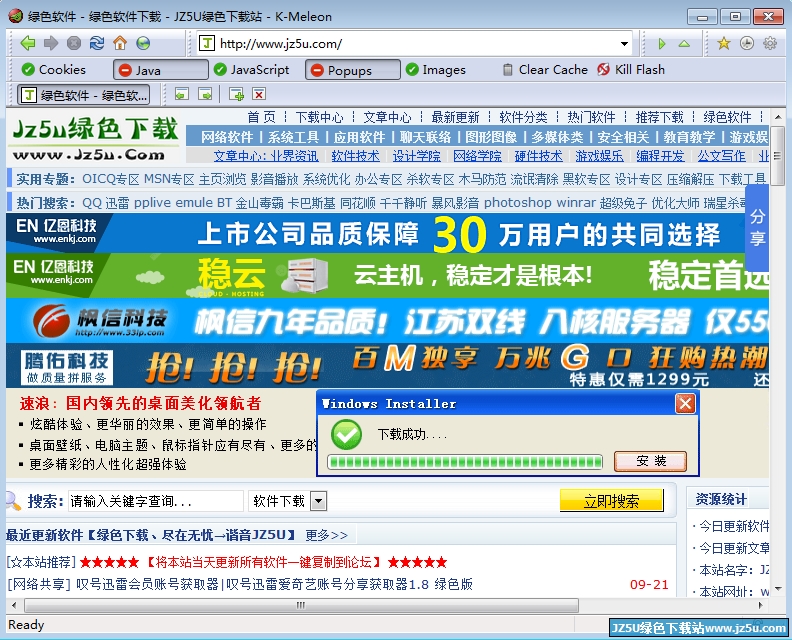Click the green checkmark icon in installer dialog
This screenshot has width=792, height=640.
[x=346, y=434]
